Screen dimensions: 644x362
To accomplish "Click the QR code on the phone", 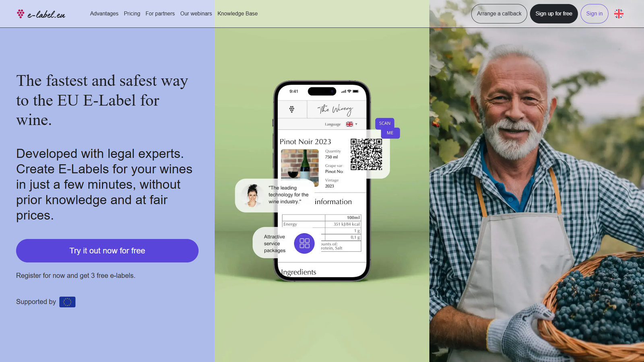I will 366,154.
